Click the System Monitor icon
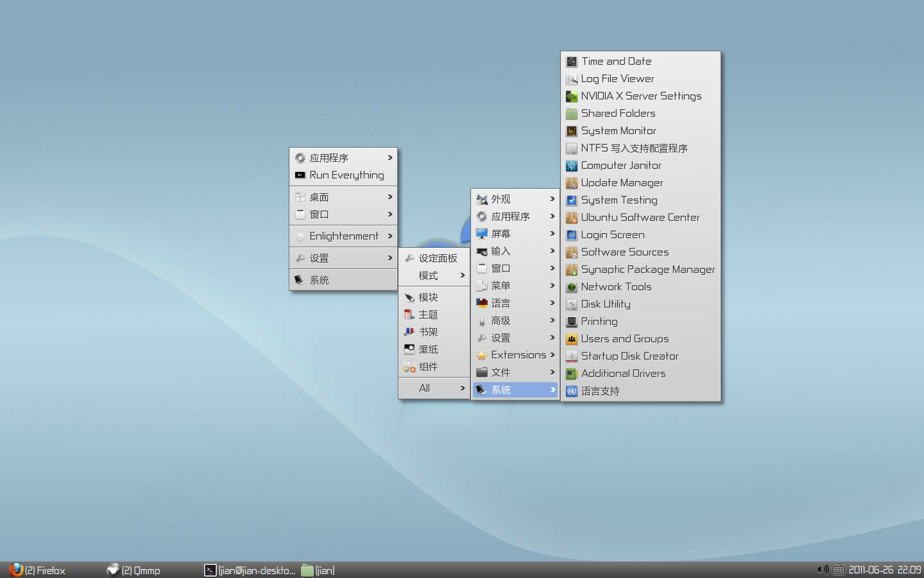The width and height of the screenshot is (924, 578). click(x=572, y=131)
